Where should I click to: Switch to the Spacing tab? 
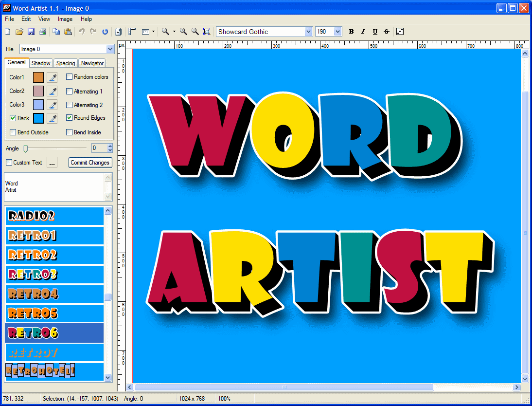[66, 63]
